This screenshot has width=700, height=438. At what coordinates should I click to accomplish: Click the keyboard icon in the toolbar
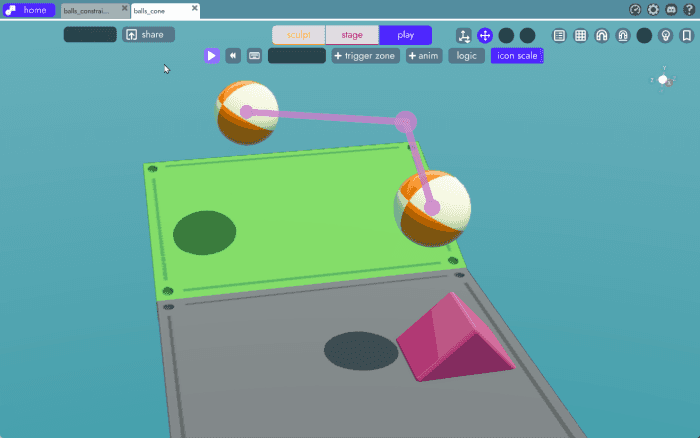click(x=254, y=56)
